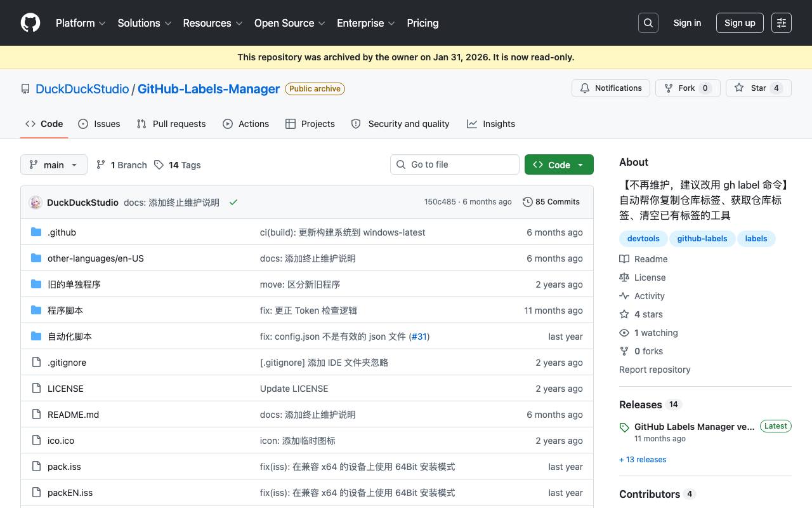The height and width of the screenshot is (508, 812).
Task: Expand the Solutions menu
Action: tap(145, 23)
